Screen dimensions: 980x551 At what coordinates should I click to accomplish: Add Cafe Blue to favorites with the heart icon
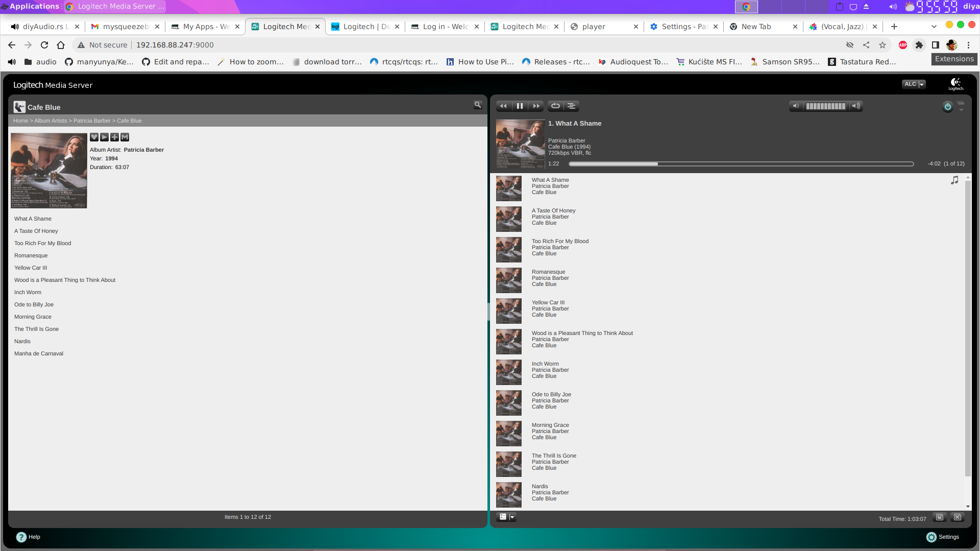(x=94, y=137)
